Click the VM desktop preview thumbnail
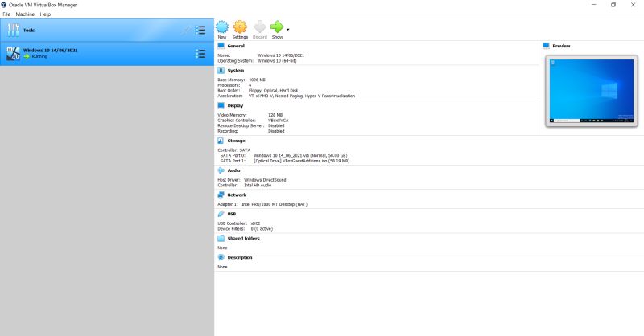The image size is (644, 336). [x=592, y=91]
